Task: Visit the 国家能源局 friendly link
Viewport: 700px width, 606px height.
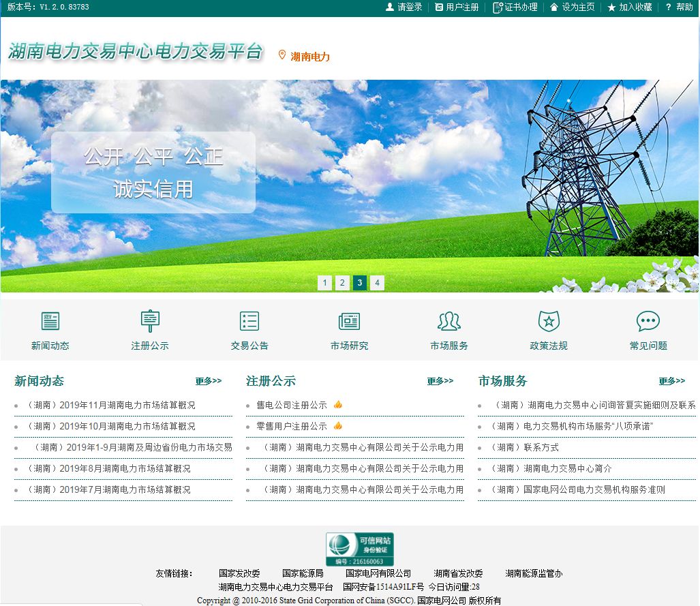Action: pos(303,573)
